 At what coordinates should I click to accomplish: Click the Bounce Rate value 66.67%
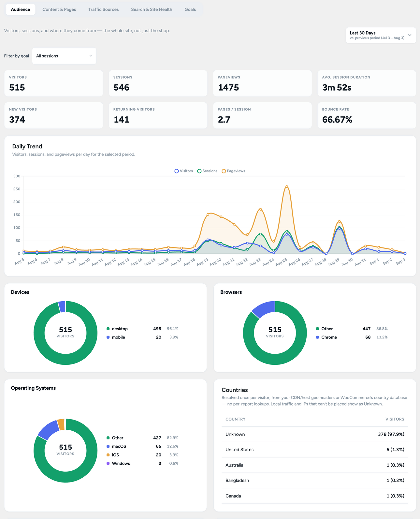point(337,120)
